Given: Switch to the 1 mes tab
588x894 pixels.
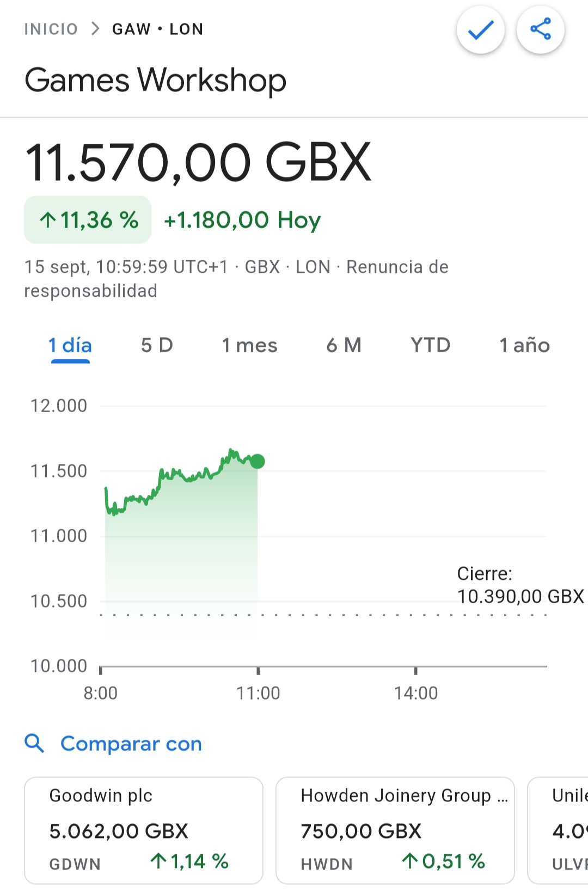Looking at the screenshot, I should pos(249,345).
